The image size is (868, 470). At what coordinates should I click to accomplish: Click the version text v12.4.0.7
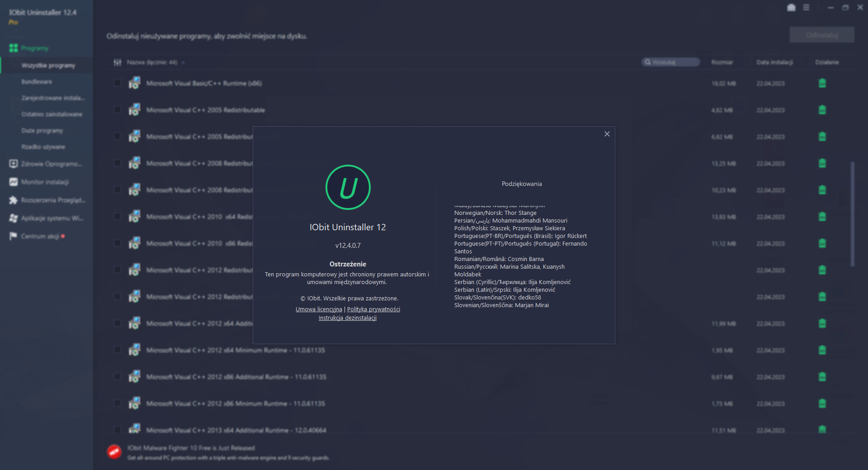tap(348, 246)
